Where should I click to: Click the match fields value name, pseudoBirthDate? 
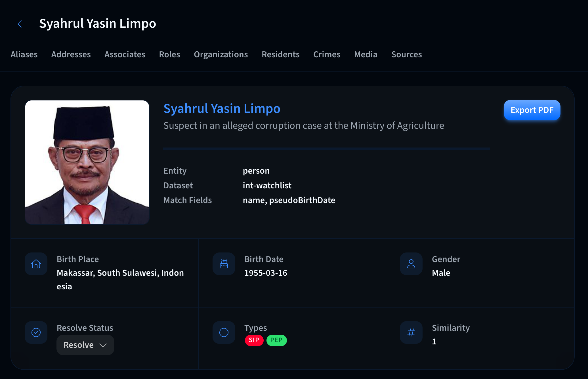pos(289,200)
